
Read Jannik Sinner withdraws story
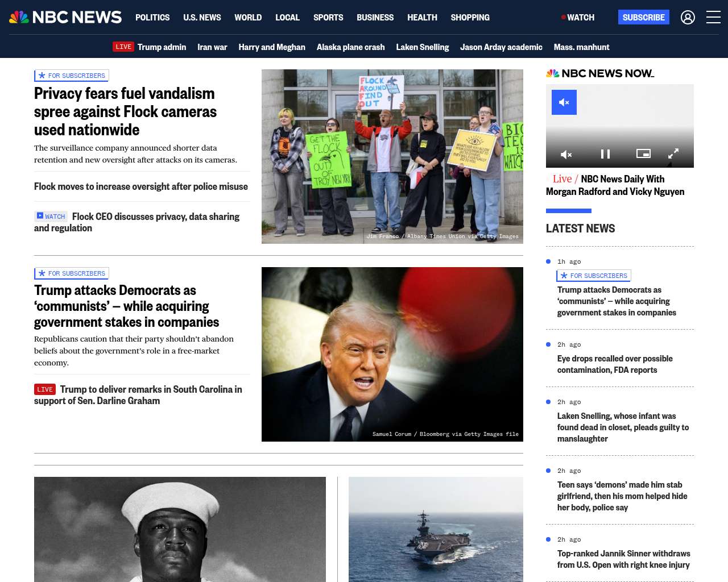tap(623, 559)
